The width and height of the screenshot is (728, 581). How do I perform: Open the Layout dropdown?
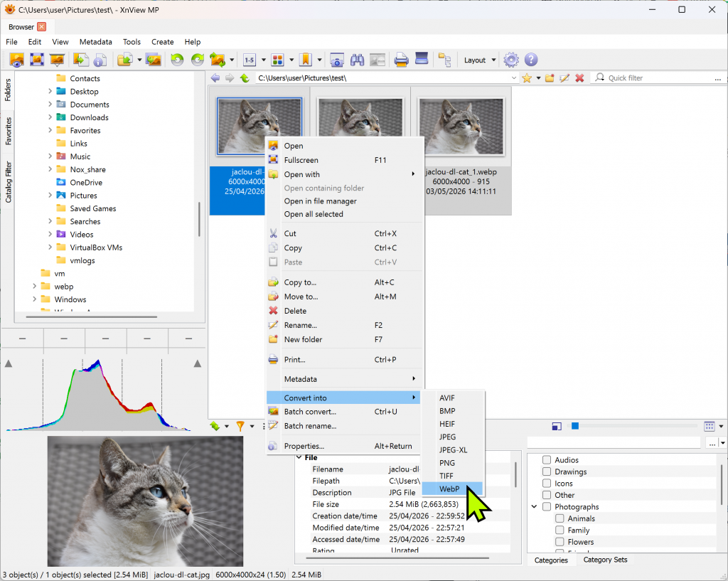480,60
